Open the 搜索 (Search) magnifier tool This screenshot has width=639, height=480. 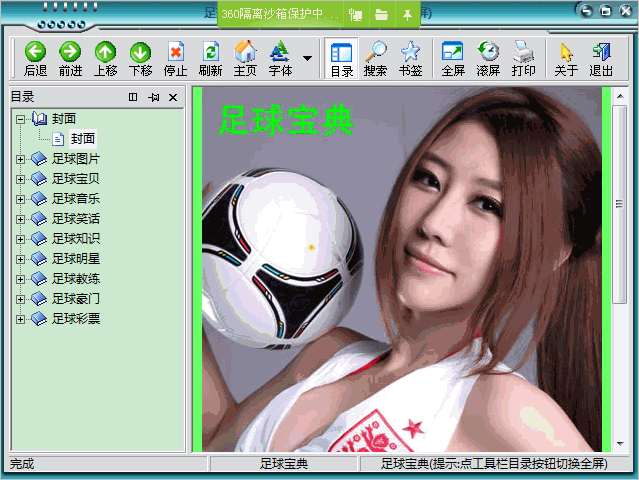375,52
